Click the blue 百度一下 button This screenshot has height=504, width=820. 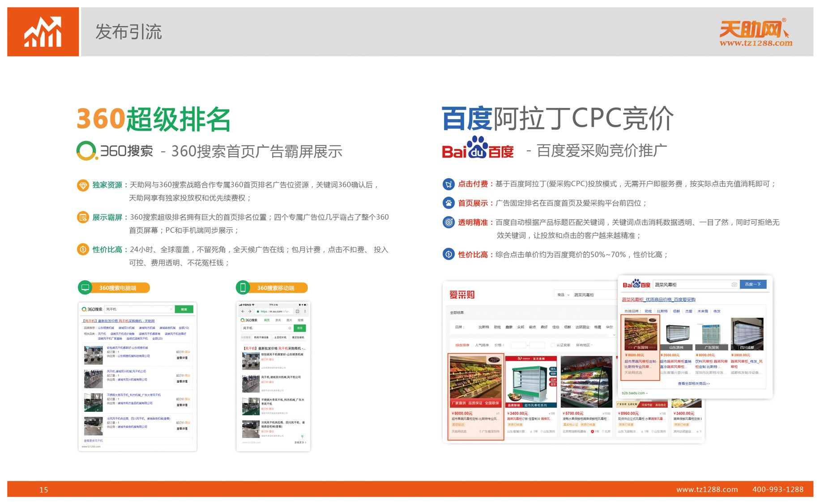pos(753,284)
